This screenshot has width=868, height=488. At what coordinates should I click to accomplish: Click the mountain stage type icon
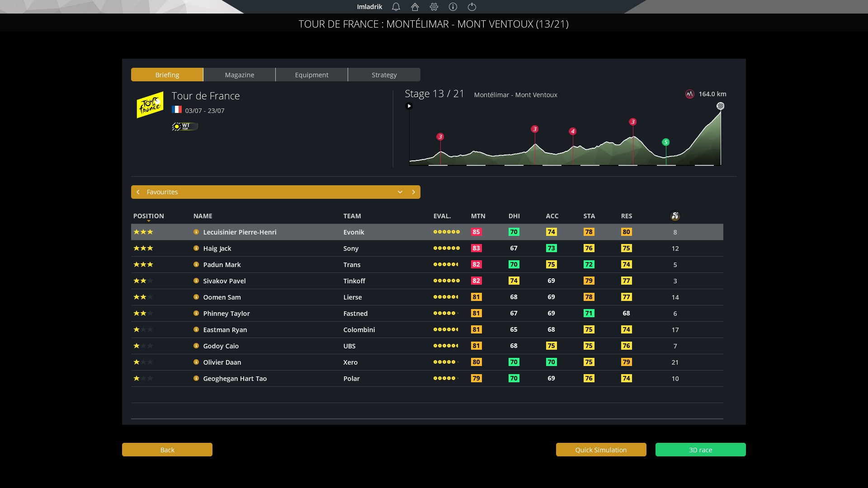(x=689, y=94)
